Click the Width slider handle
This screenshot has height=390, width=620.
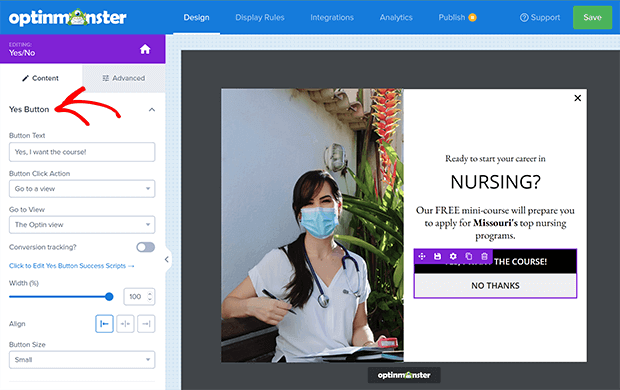109,297
